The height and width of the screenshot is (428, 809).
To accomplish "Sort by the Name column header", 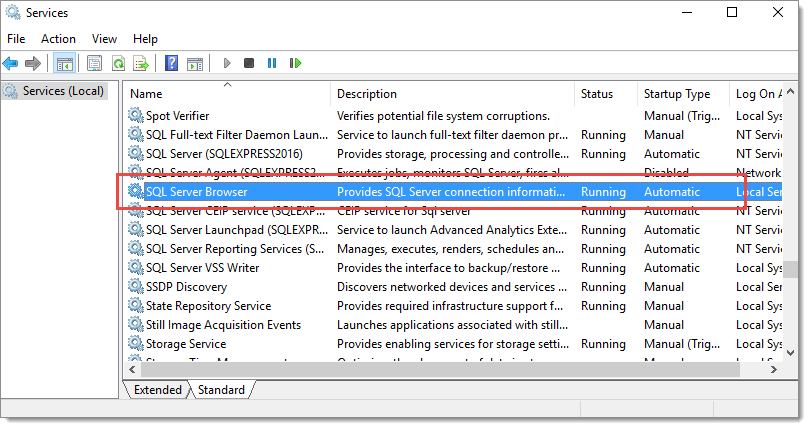I will (227, 94).
